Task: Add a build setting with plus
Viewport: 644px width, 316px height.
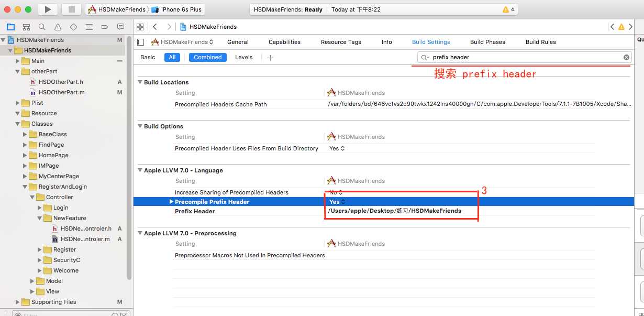Action: click(x=270, y=58)
